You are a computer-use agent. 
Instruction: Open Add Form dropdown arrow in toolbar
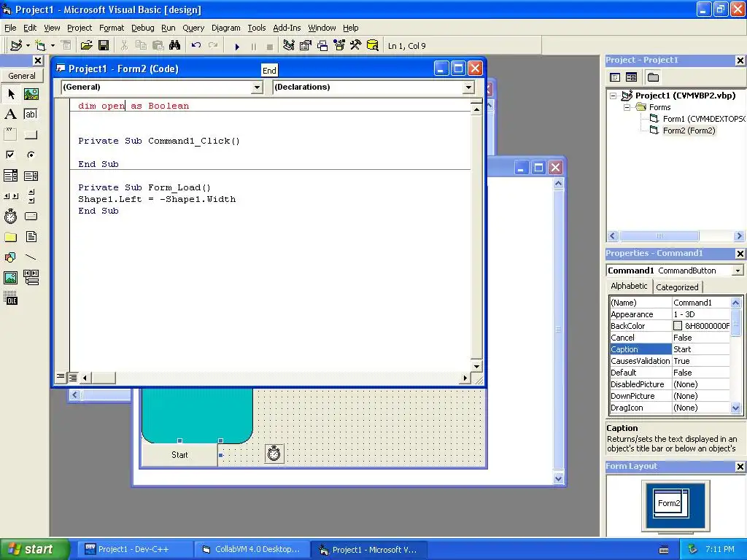(x=53, y=46)
